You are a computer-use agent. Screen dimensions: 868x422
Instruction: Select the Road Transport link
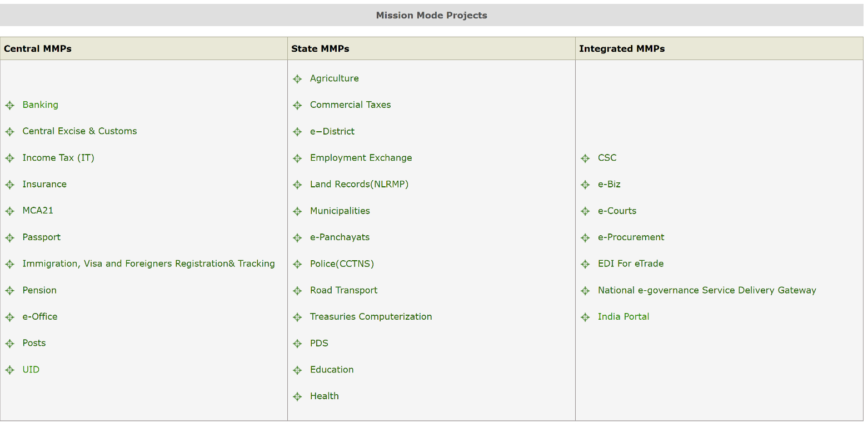344,290
